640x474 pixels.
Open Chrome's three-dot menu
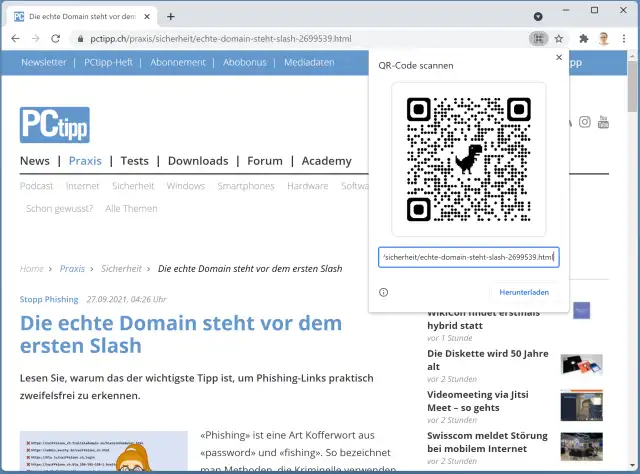[624, 38]
